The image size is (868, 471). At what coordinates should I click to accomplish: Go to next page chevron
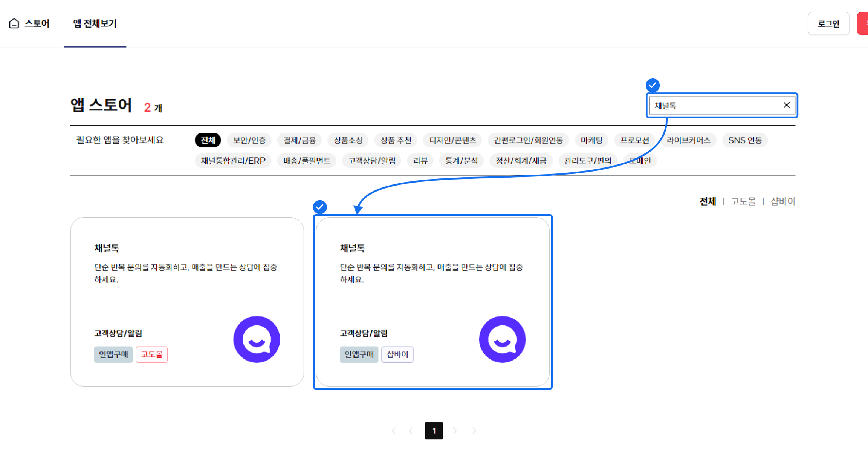tap(455, 431)
